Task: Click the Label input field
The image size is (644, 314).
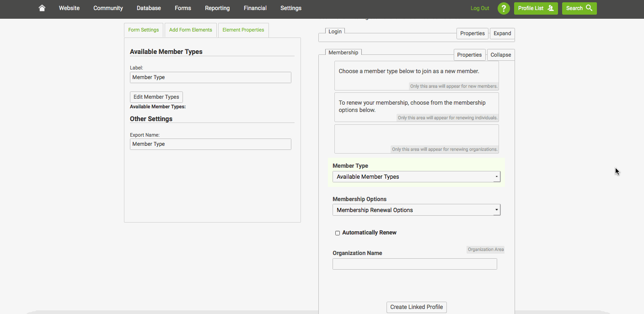Action: pos(210,77)
